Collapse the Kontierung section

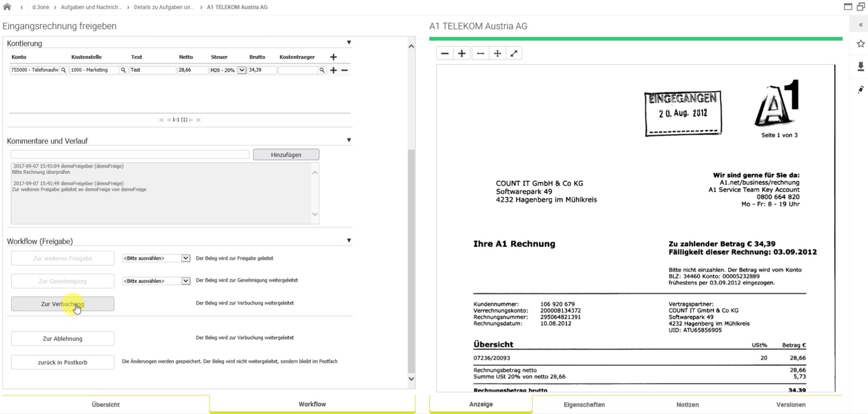tap(349, 43)
